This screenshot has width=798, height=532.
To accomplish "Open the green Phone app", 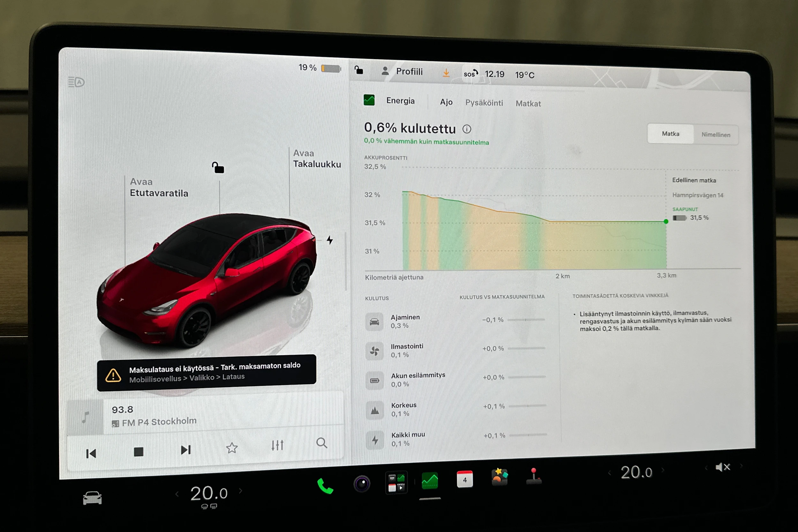I will tap(325, 486).
